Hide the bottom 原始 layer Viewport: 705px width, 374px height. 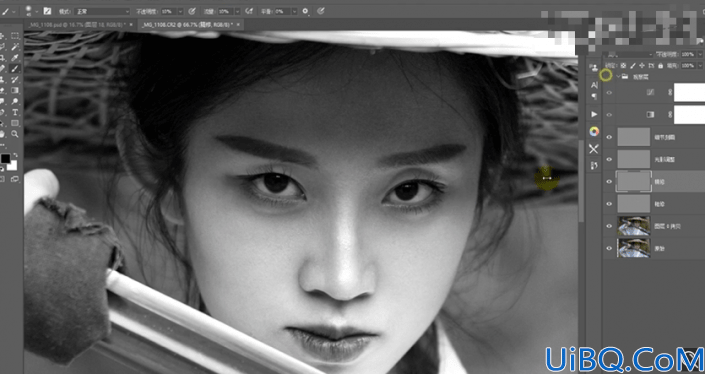(x=609, y=248)
